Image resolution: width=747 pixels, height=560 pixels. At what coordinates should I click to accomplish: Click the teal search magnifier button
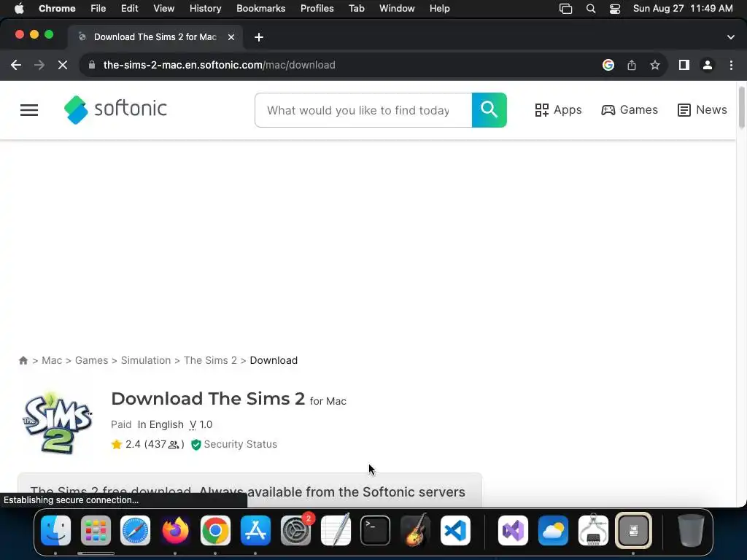pos(489,110)
